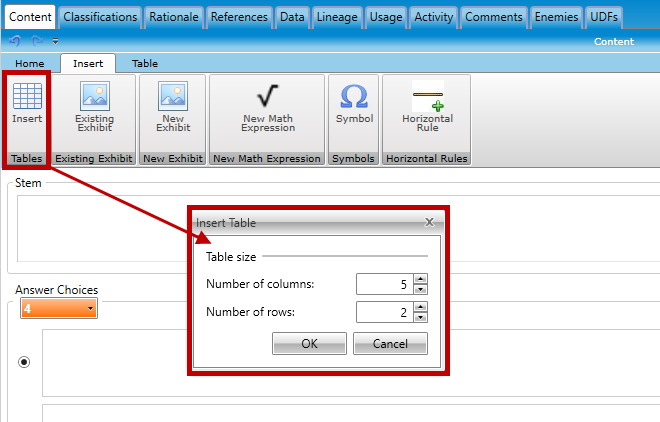Viewport: 660px width, 422px height.
Task: Click the Symbol omega icon
Action: point(354,98)
